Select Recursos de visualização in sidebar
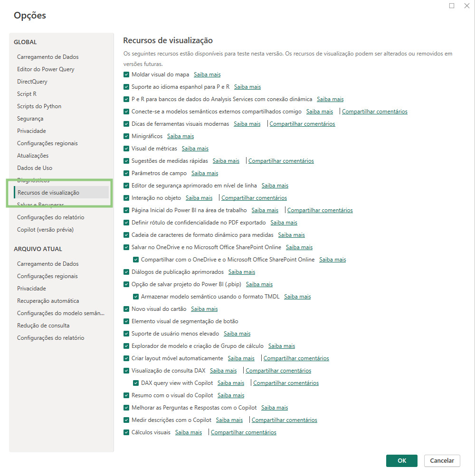 tap(61, 193)
